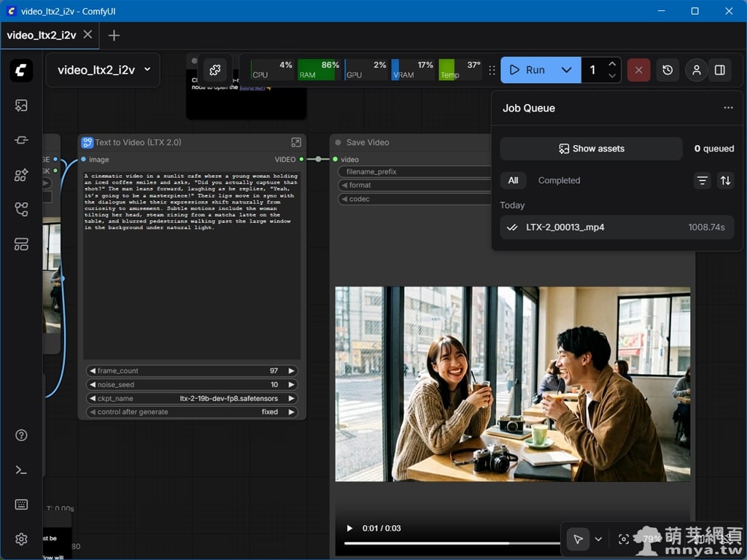The height and width of the screenshot is (560, 747).
Task: Open the queue history clock icon
Action: coord(667,70)
